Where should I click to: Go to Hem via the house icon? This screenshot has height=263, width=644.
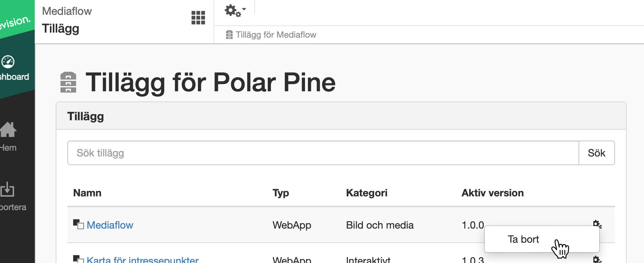click(8, 129)
